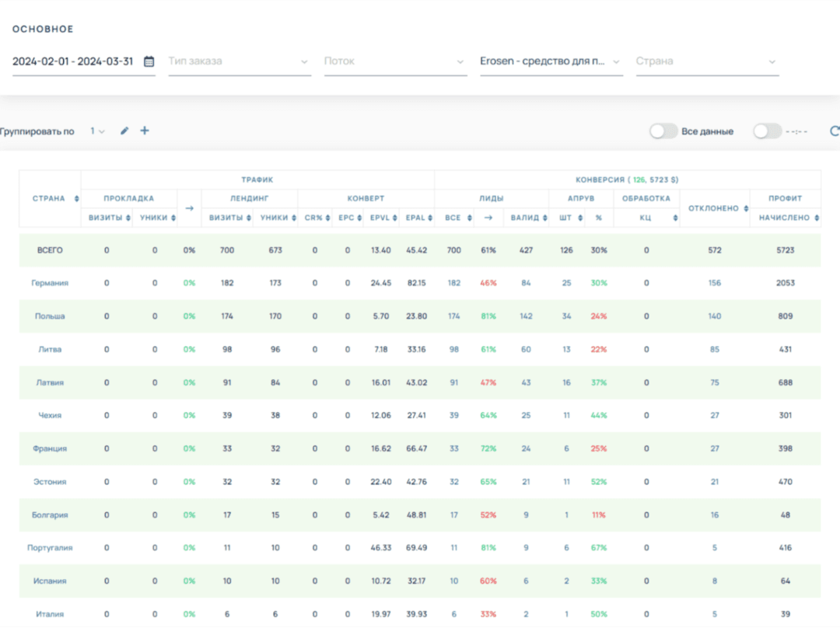The width and height of the screenshot is (840, 628).
Task: Sort by НАЧИСЛЕНО column sort icon
Action: [817, 218]
